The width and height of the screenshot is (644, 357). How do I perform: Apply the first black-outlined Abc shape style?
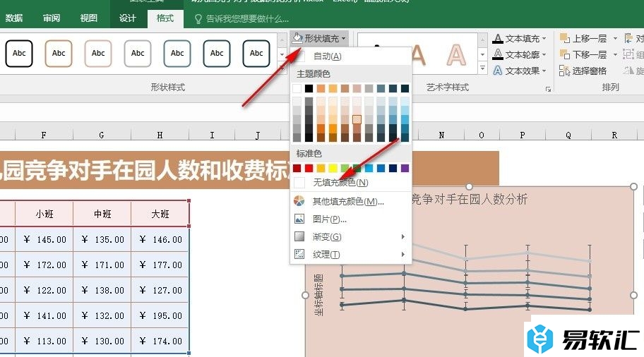point(19,54)
